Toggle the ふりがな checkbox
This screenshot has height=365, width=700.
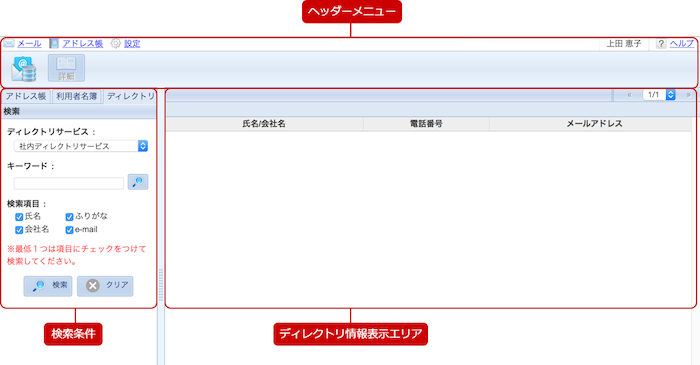[x=69, y=217]
